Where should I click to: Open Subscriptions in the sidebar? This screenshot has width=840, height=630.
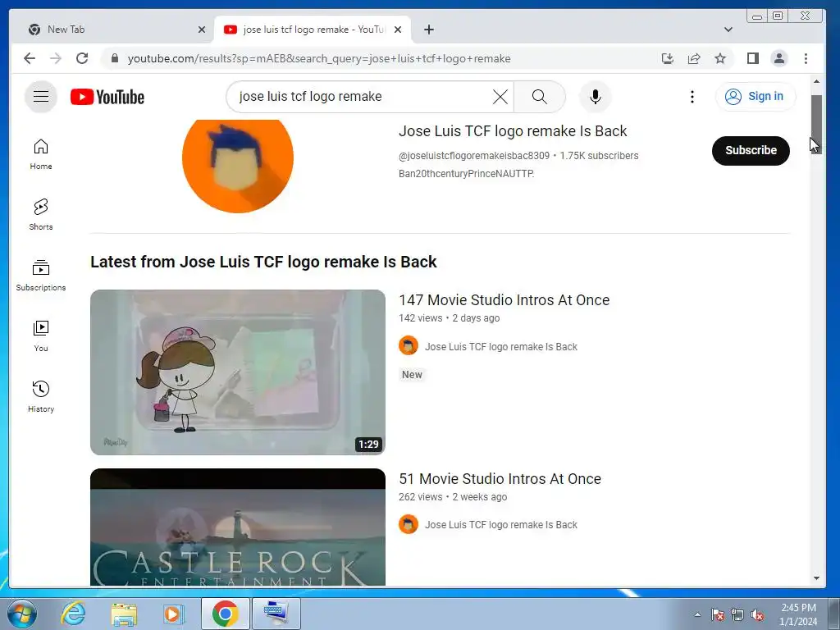click(x=41, y=276)
